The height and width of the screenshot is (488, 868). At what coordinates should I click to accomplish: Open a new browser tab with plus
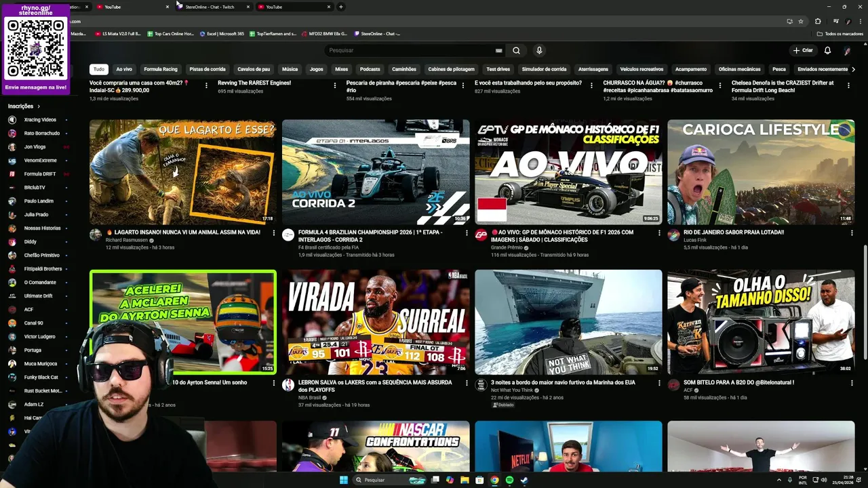(x=341, y=7)
